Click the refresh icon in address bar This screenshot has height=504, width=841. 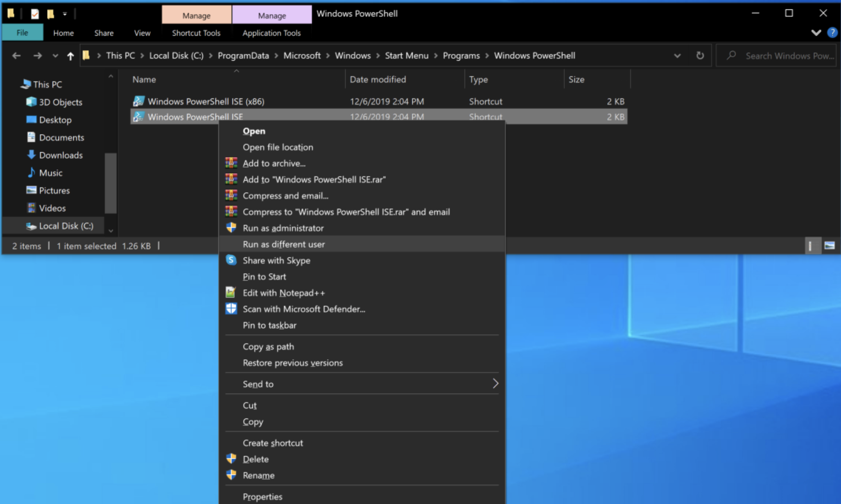pos(700,55)
